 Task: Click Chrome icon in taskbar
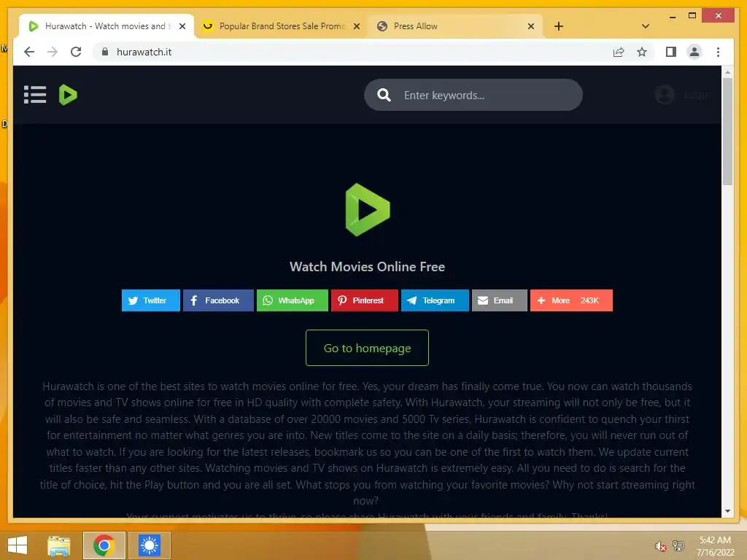tap(104, 545)
